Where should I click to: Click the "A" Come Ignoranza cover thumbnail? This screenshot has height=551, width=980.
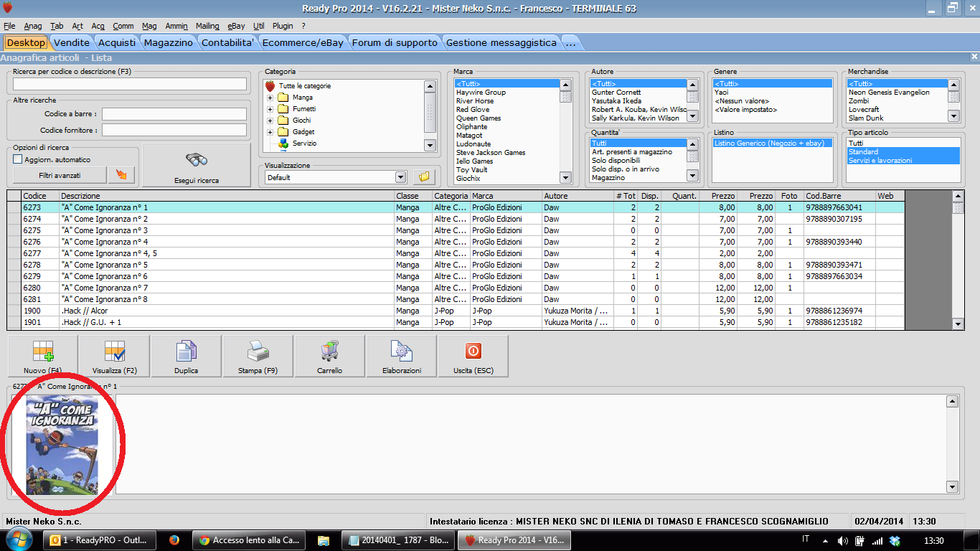click(62, 445)
